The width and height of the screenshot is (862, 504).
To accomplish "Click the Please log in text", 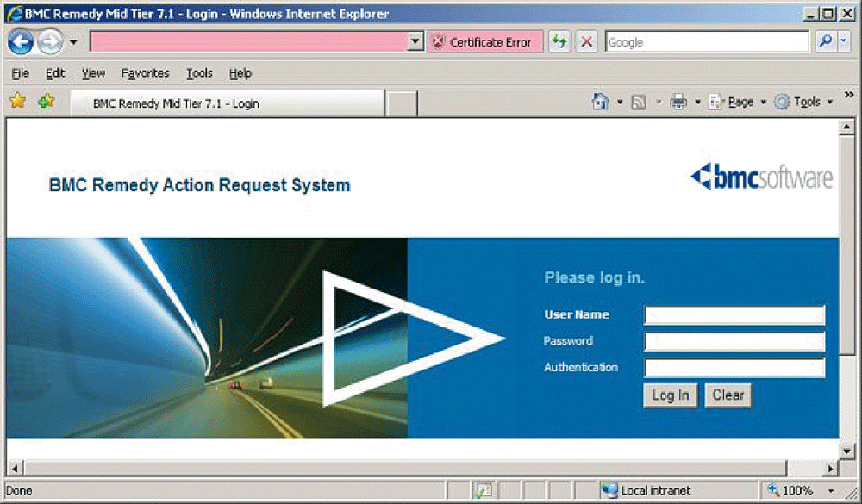I will coord(594,277).
